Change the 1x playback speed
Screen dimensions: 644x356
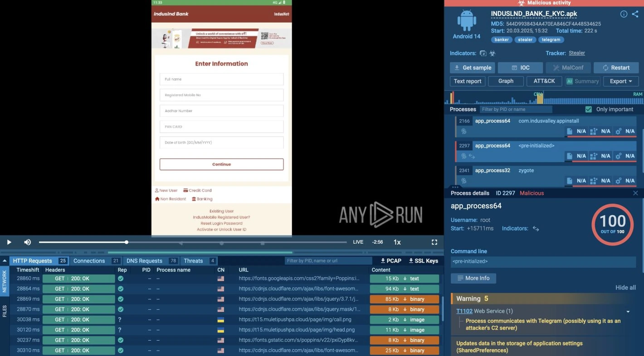click(x=397, y=242)
